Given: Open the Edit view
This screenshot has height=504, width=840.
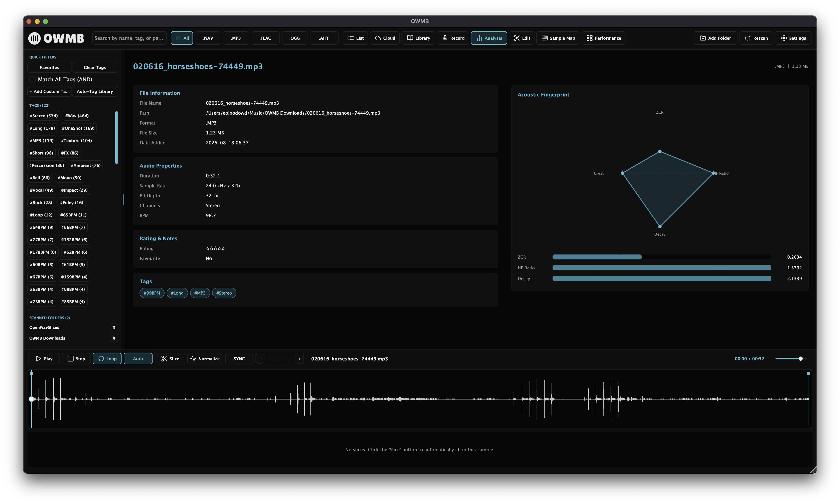Looking at the screenshot, I should 522,38.
